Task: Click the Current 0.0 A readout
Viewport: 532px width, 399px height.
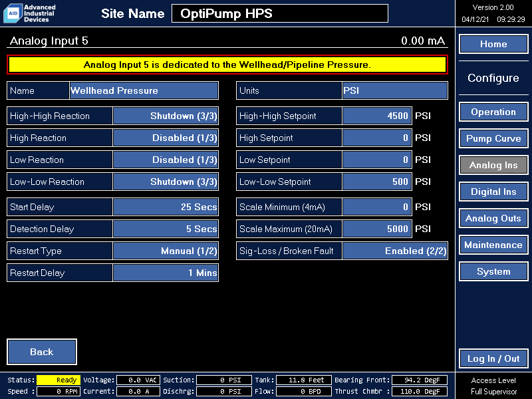Action: 138,392
